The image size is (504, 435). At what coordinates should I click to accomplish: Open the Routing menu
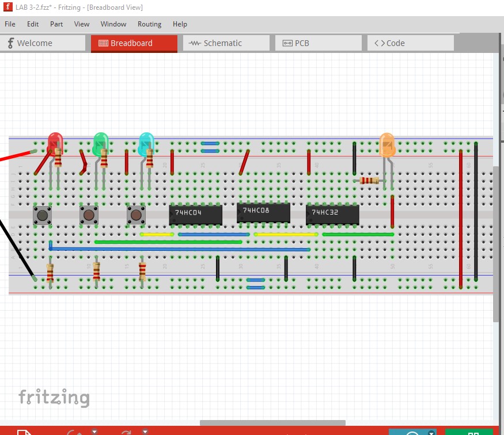point(149,24)
